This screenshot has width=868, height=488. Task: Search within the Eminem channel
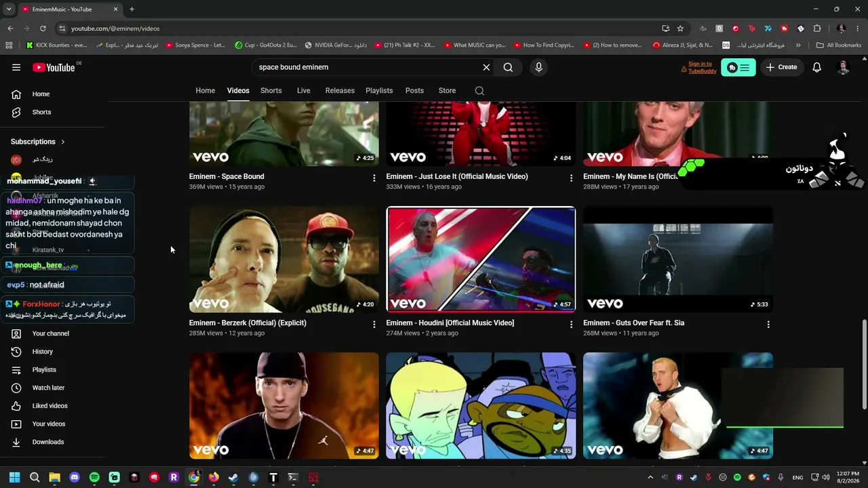click(x=479, y=91)
